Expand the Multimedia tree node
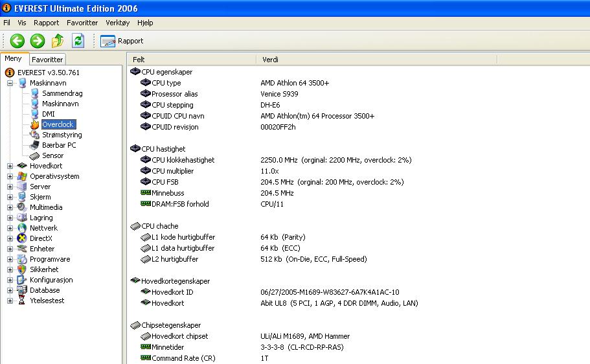The image size is (590, 364). [x=10, y=207]
